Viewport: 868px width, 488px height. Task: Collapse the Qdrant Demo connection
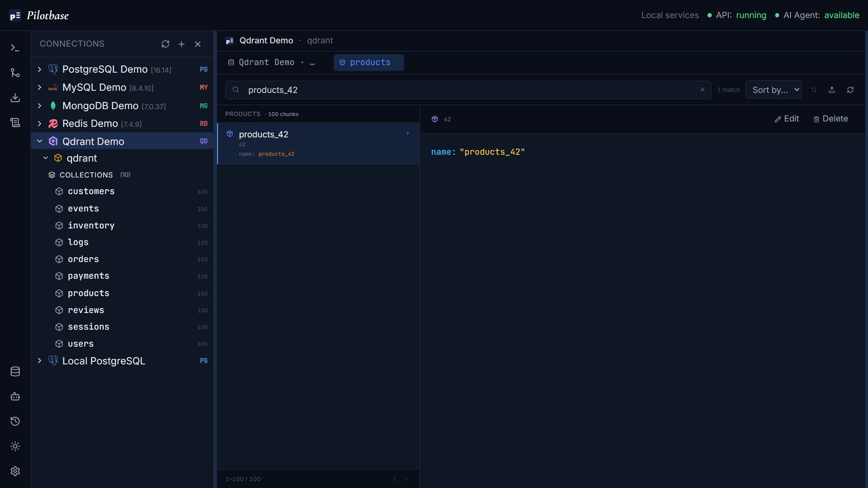coord(40,141)
